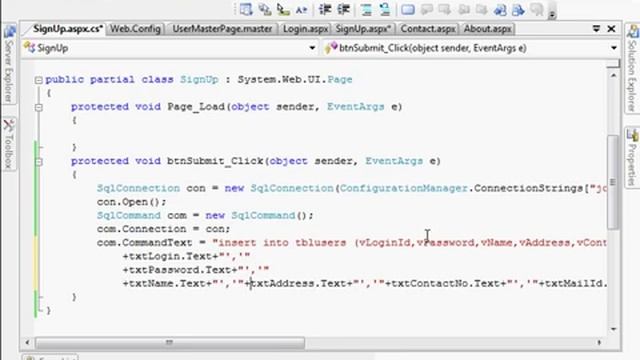Switch to the UserMasterPage.master tab
Viewport: 640px width, 360px height.
coord(222,29)
